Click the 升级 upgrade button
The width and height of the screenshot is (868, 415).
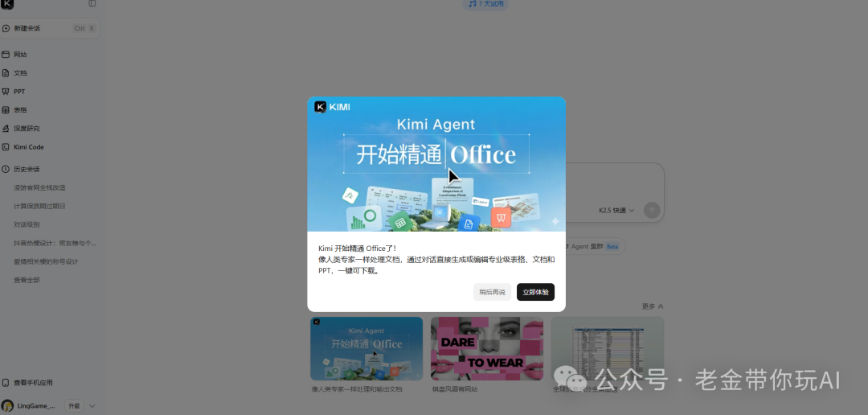click(x=74, y=406)
